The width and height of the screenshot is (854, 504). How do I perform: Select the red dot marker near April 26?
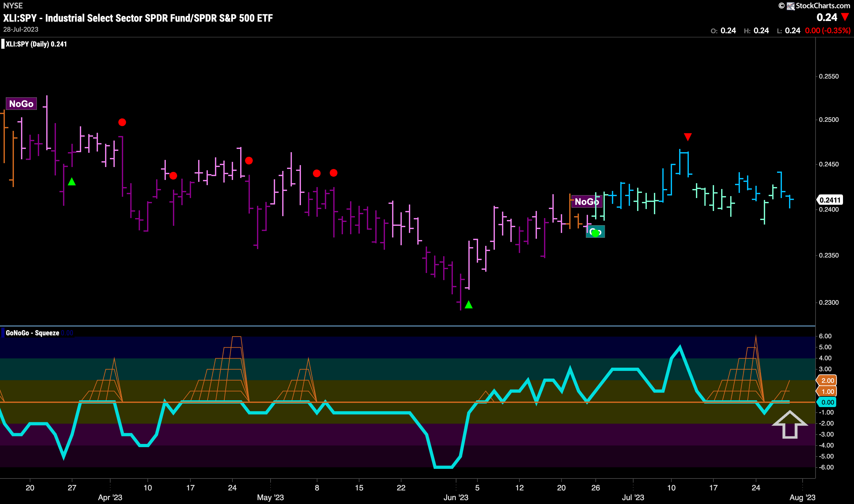[x=249, y=161]
